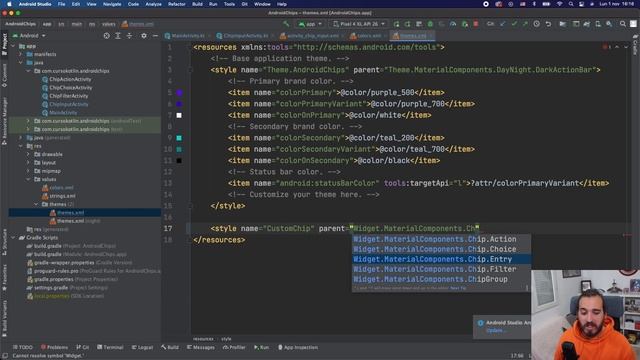Hide the project panel minus icon
Image resolution: width=640 pixels, height=360 pixels.
(155, 36)
